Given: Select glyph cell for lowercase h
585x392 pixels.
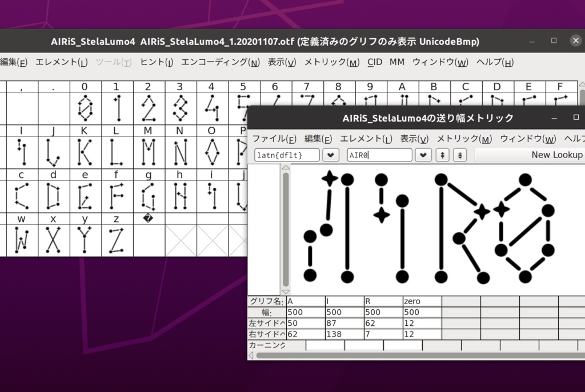Looking at the screenshot, I should point(181,196).
